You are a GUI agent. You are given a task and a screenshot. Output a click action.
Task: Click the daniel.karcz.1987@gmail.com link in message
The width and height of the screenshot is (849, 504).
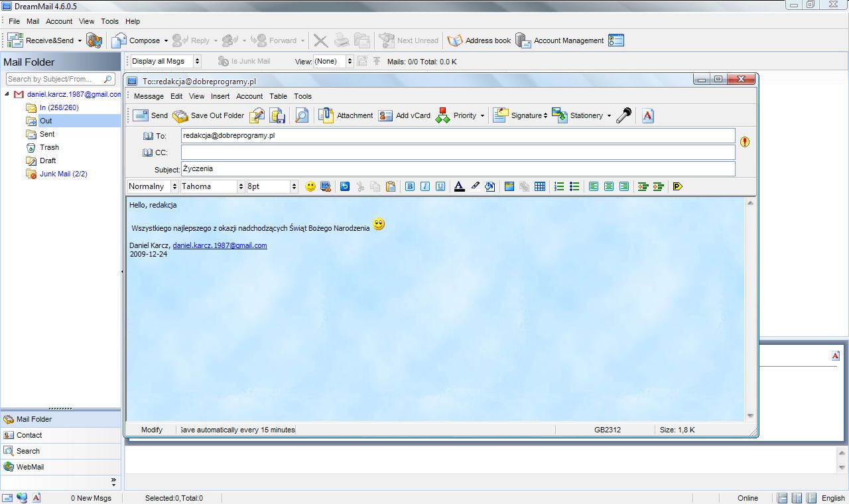pos(220,245)
